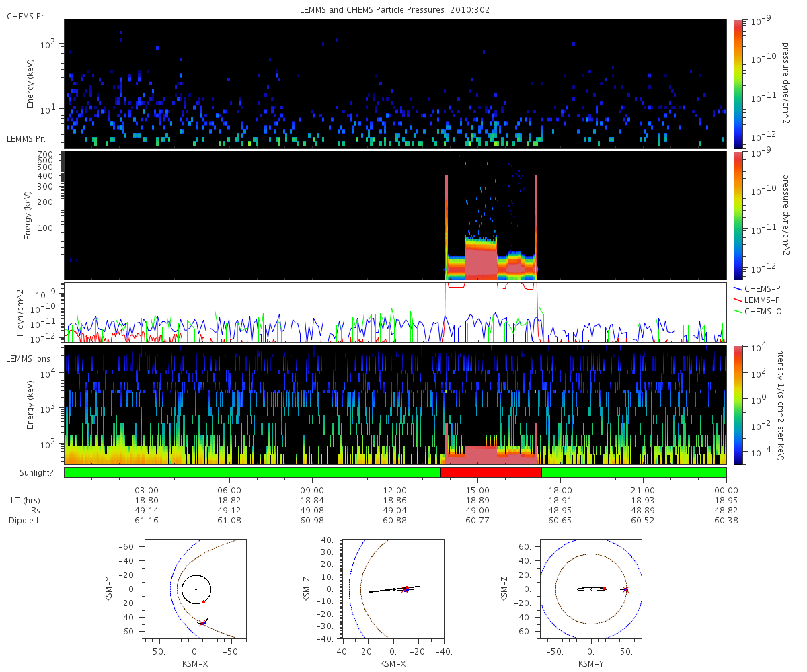The image size is (807, 672).
Task: Open the KSM-X versus KSM-Z orbit plot
Action: (393, 589)
